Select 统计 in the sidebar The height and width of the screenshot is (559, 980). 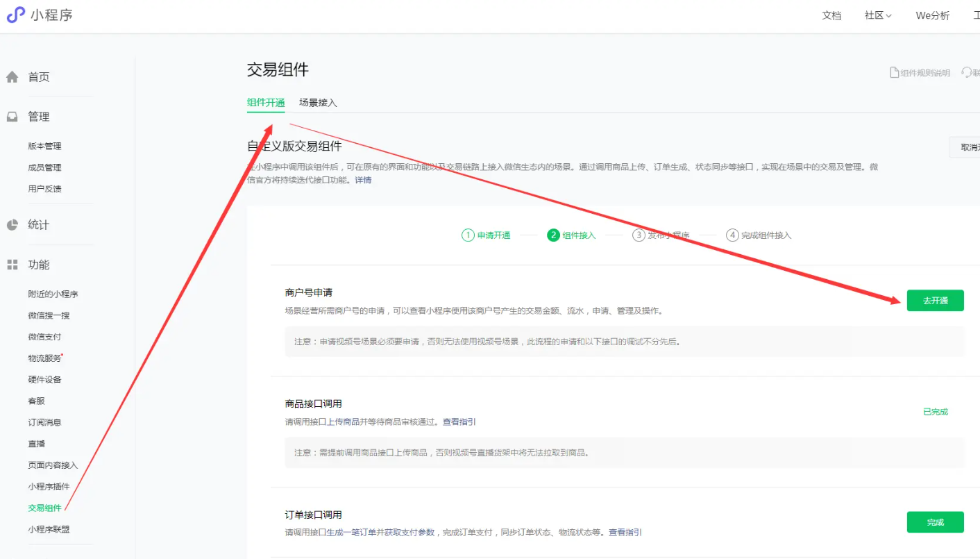(39, 225)
